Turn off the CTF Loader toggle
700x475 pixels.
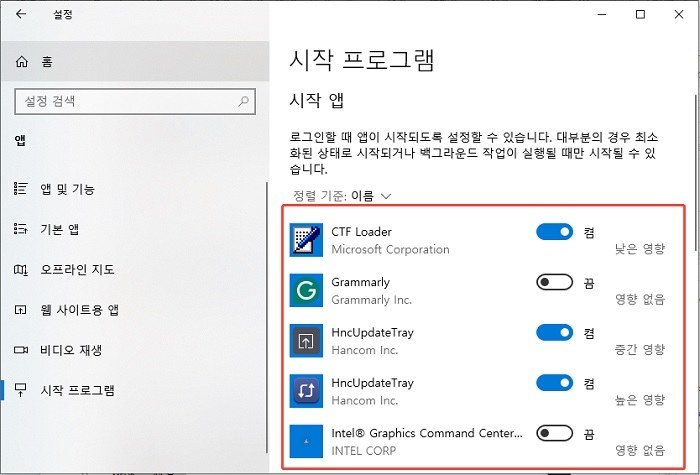coord(554,232)
